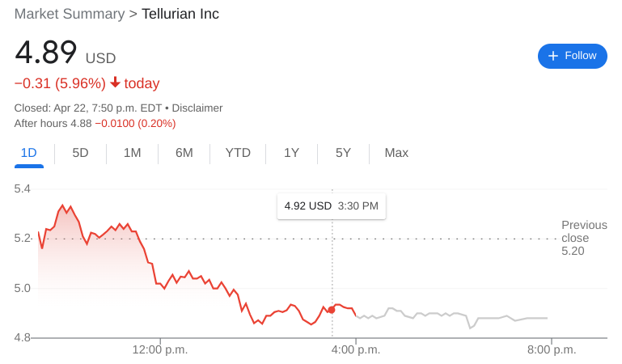
Task: Switch to the 5D chart tab
Action: [80, 153]
